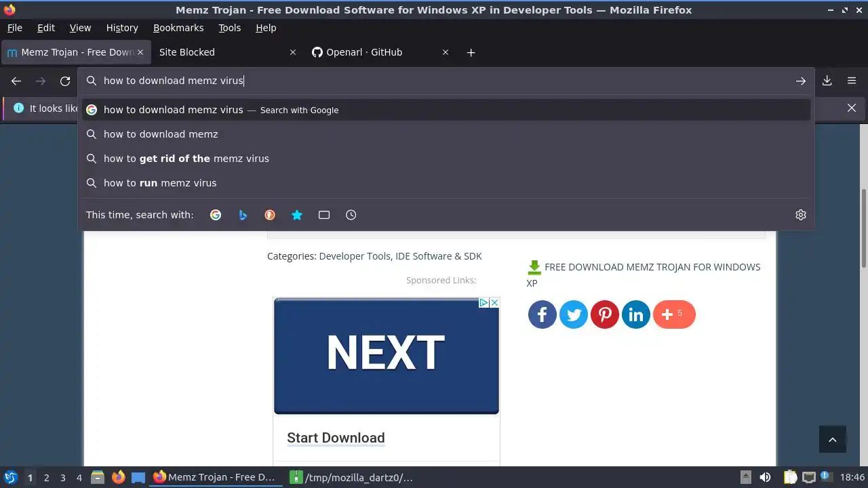Open the Developer Tools category link
868x488 pixels.
[x=355, y=256]
